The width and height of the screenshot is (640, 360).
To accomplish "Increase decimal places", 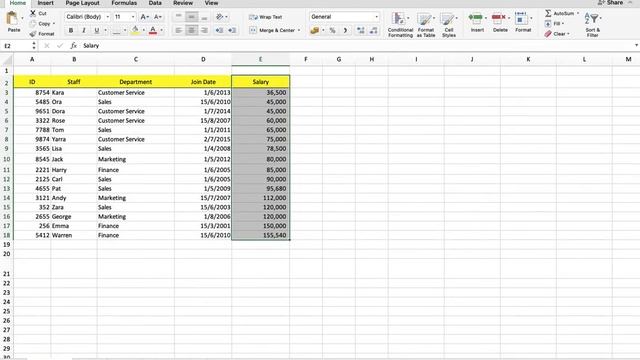I will [x=360, y=30].
